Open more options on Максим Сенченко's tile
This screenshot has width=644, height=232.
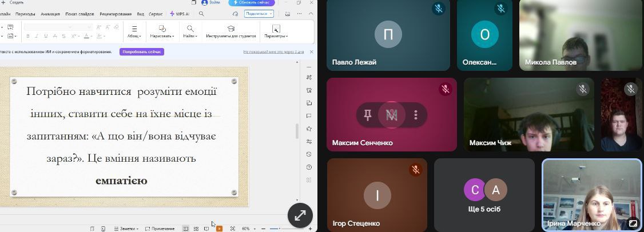click(416, 115)
